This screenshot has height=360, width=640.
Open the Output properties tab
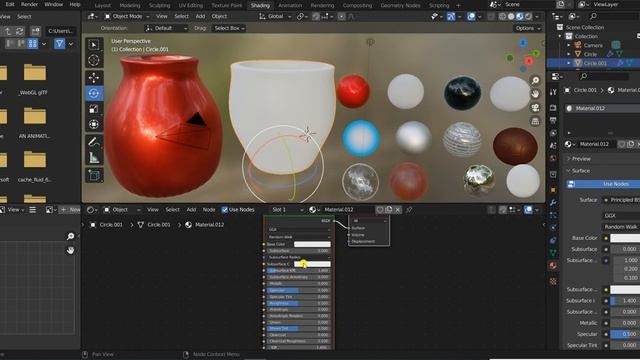[x=553, y=120]
